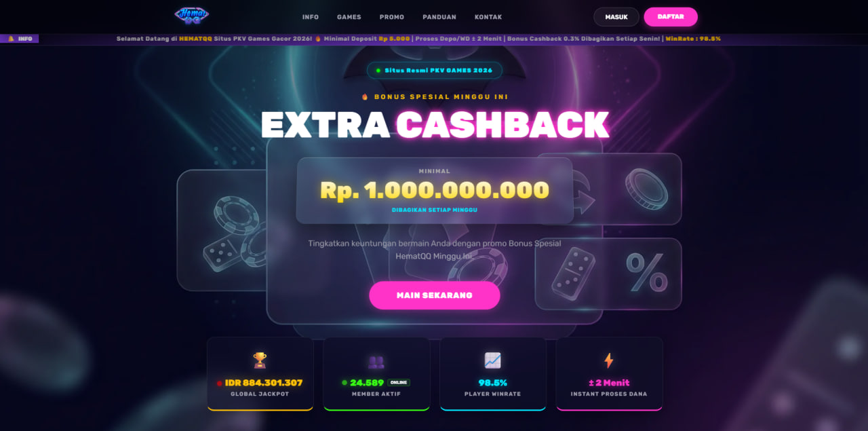Click the trophy icon on Global Jackpot card
This screenshot has height=431, width=868.
[260, 360]
